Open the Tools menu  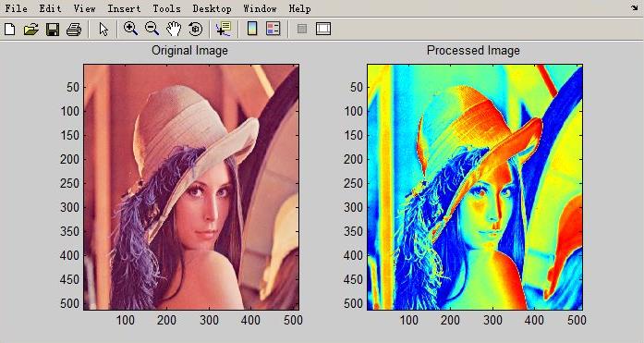tap(166, 8)
